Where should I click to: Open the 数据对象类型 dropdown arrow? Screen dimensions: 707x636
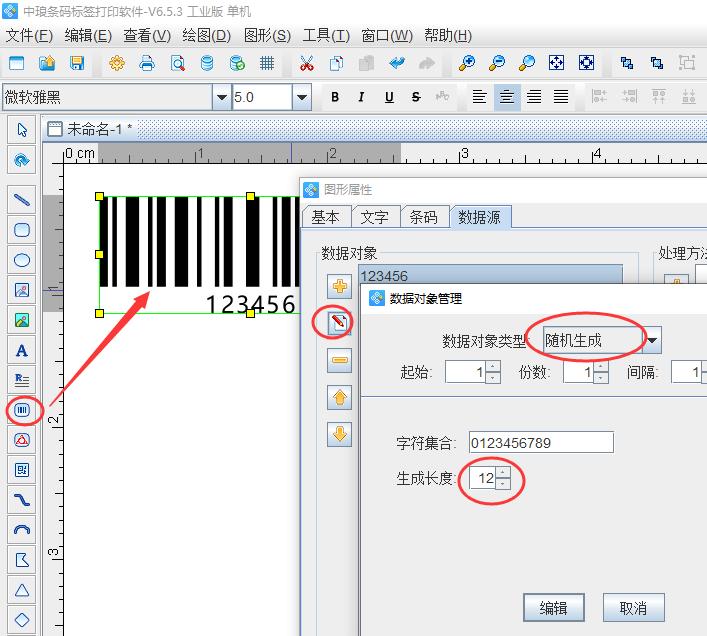click(x=652, y=340)
